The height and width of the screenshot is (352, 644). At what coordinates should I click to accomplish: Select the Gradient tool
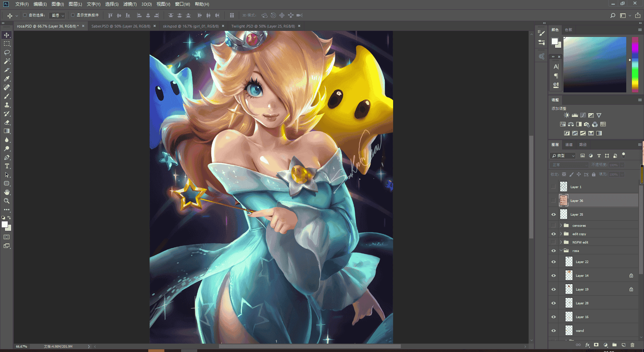[x=7, y=131]
